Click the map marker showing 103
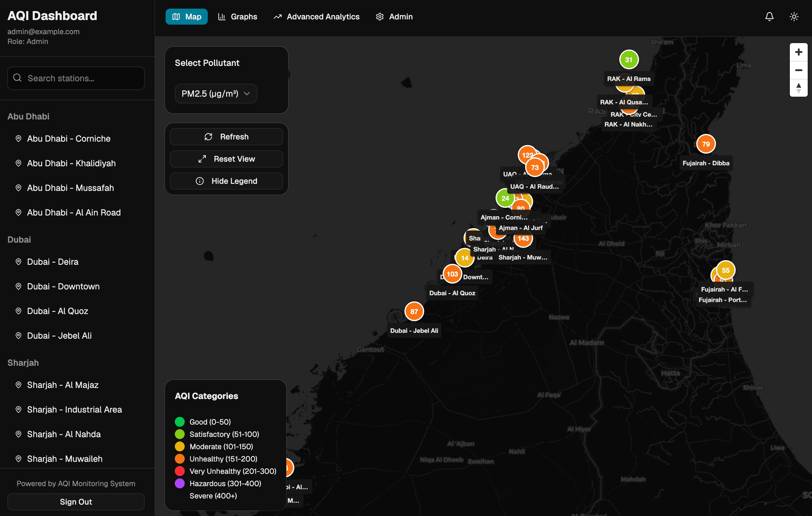Screen dimensions: 812x516 coord(452,274)
